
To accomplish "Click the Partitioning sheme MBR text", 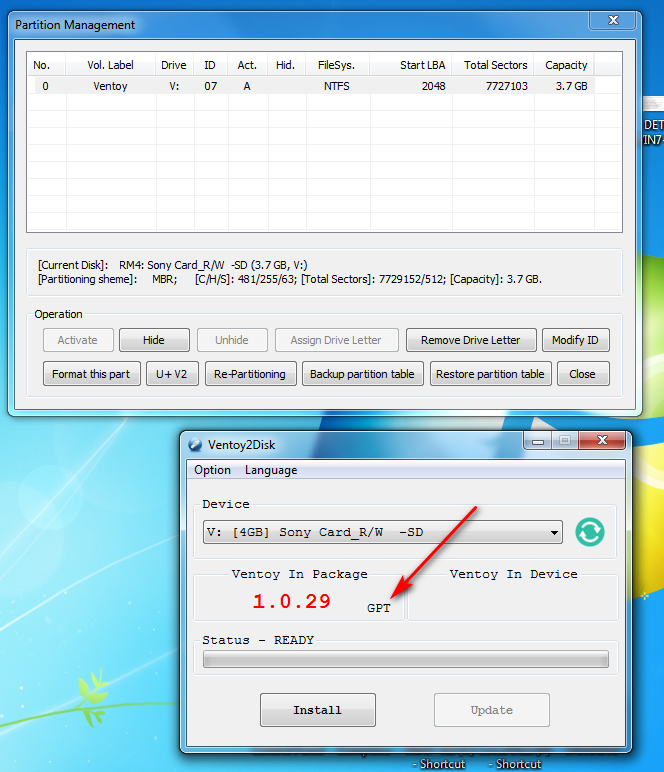I will (x=107, y=279).
